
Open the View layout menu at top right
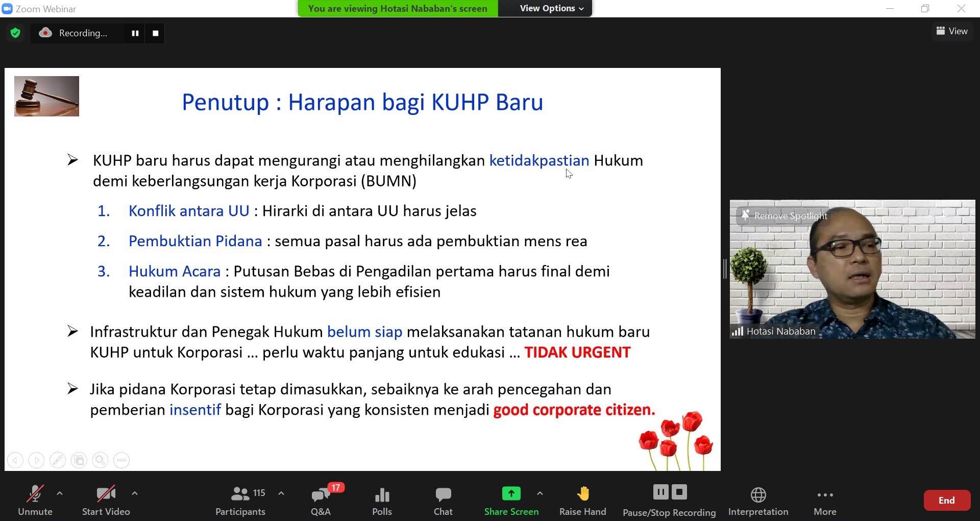pyautogui.click(x=952, y=31)
